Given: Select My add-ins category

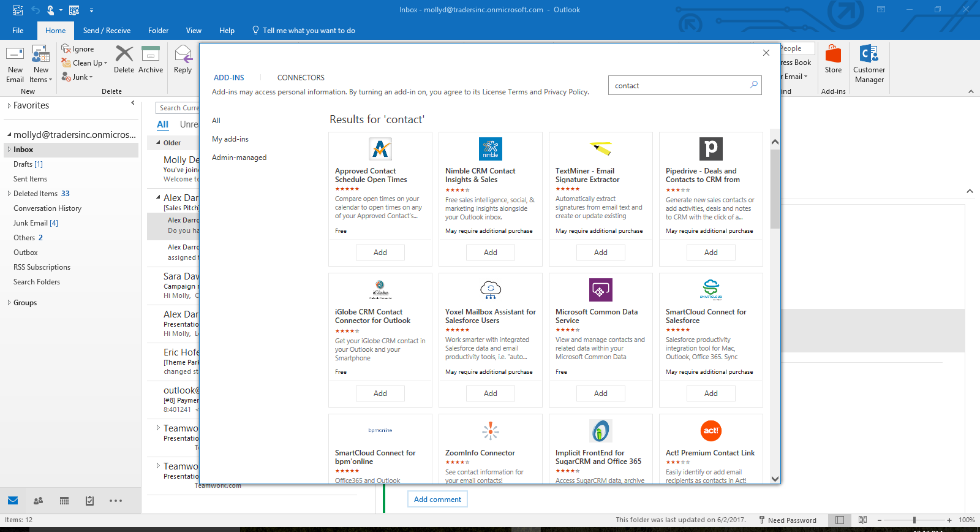Looking at the screenshot, I should (230, 139).
